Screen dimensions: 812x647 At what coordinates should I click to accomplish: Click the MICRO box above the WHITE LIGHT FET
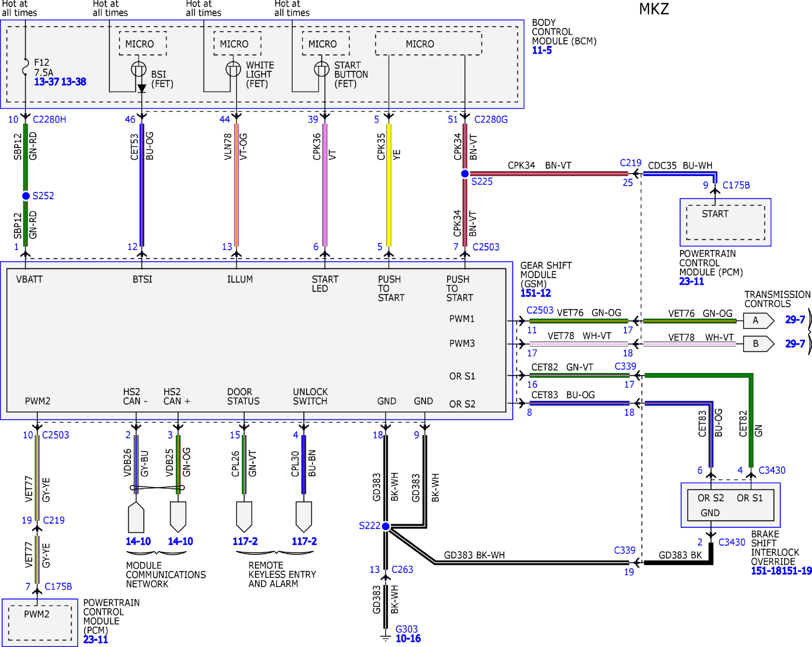(238, 43)
